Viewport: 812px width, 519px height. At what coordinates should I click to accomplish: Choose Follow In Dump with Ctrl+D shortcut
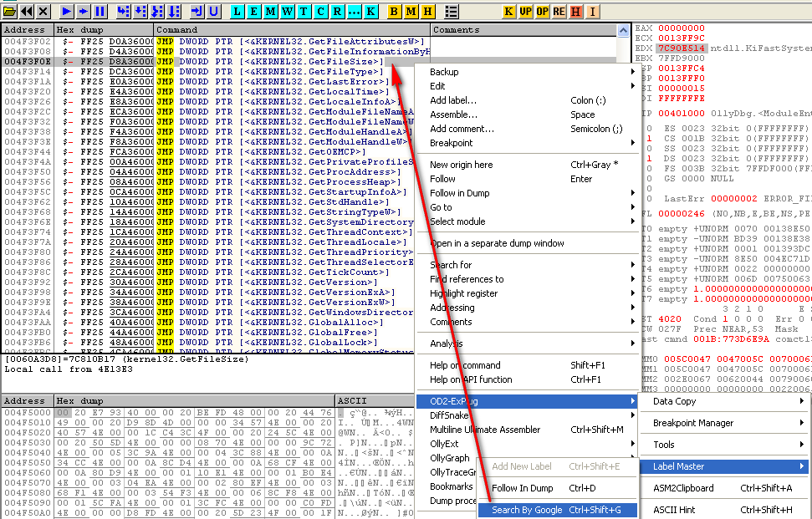556,488
